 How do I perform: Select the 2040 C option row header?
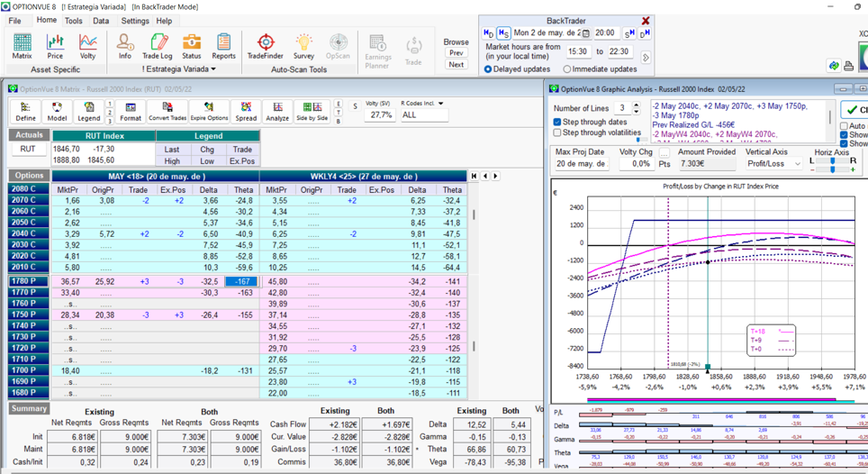29,233
